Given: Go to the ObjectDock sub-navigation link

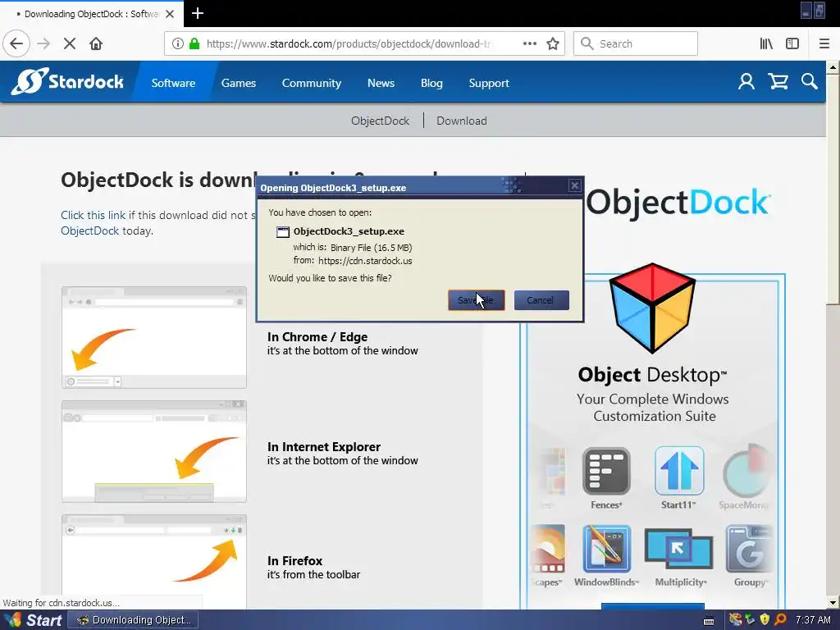Looking at the screenshot, I should point(380,121).
